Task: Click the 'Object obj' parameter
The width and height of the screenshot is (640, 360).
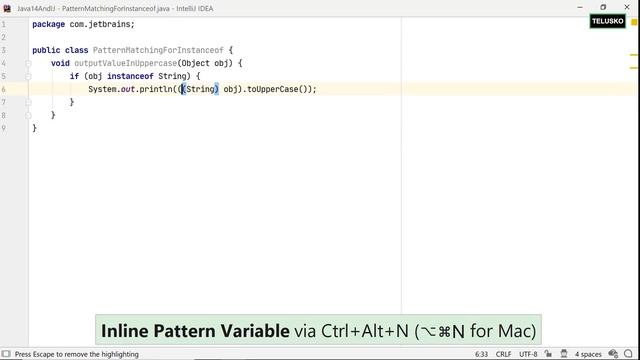Action: tap(205, 63)
